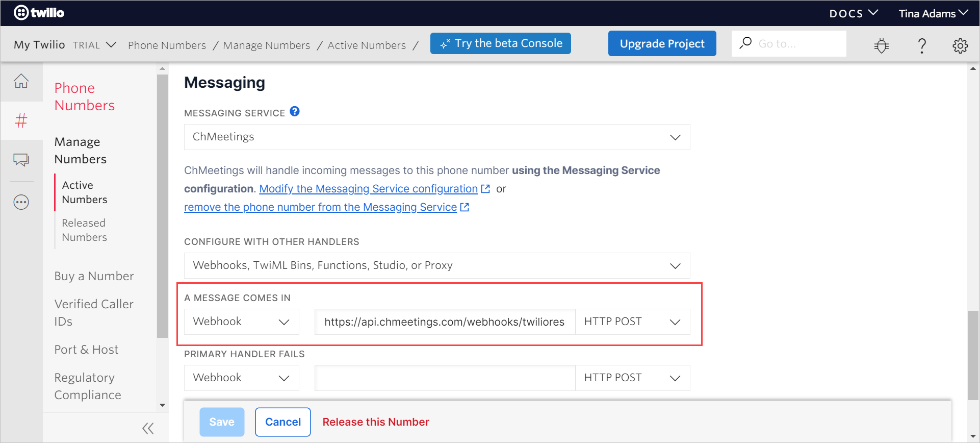Screen dimensions: 980x443
Task: Open the Tina Adams account menu
Action: (x=933, y=13)
